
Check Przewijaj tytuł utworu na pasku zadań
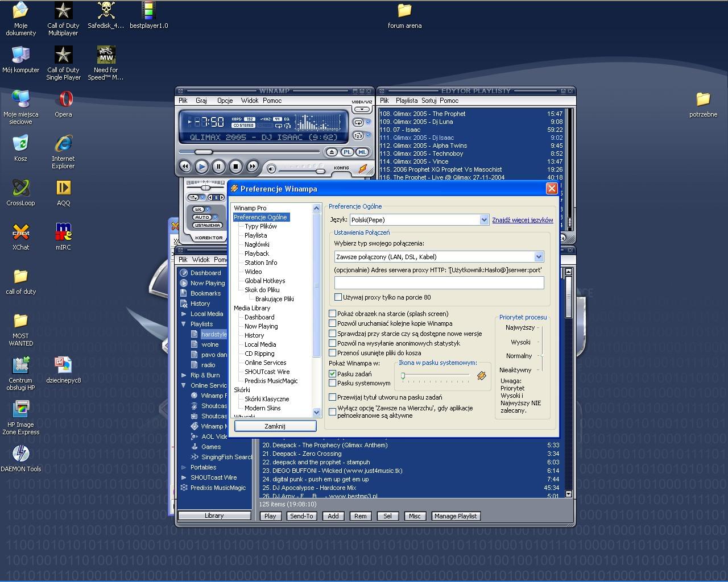333,397
